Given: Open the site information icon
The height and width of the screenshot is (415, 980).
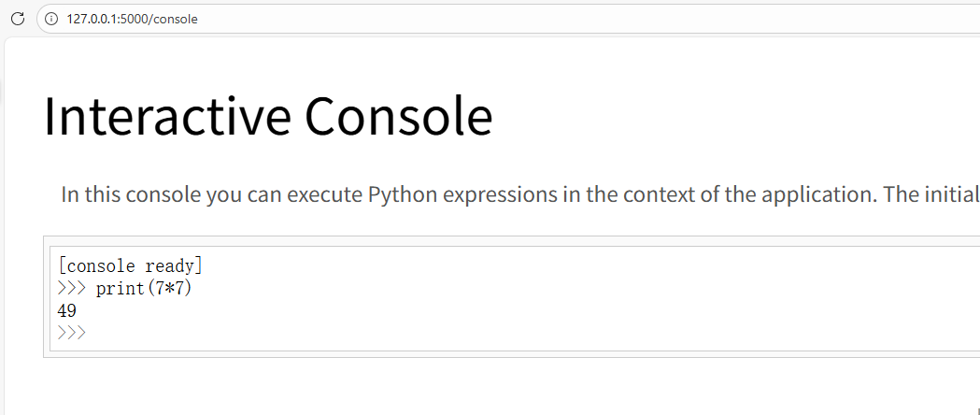Looking at the screenshot, I should tap(51, 19).
